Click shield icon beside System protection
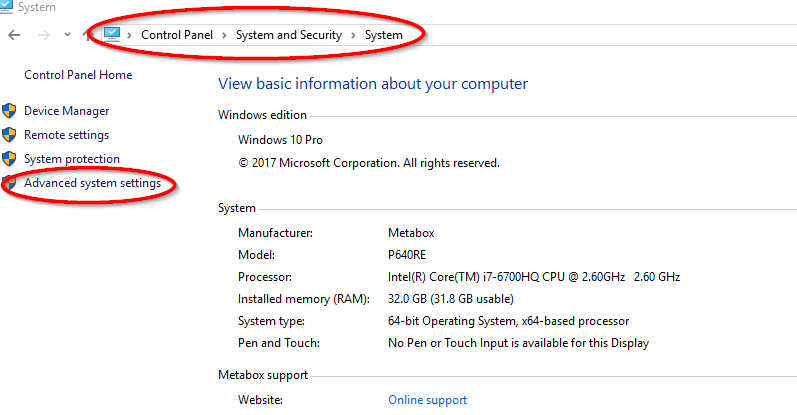This screenshot has height=415, width=797. [x=9, y=159]
